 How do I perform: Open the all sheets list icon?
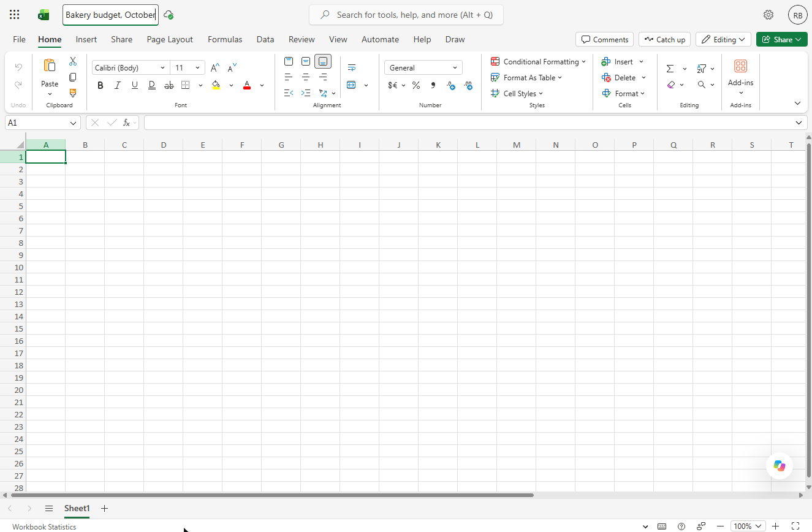click(49, 509)
